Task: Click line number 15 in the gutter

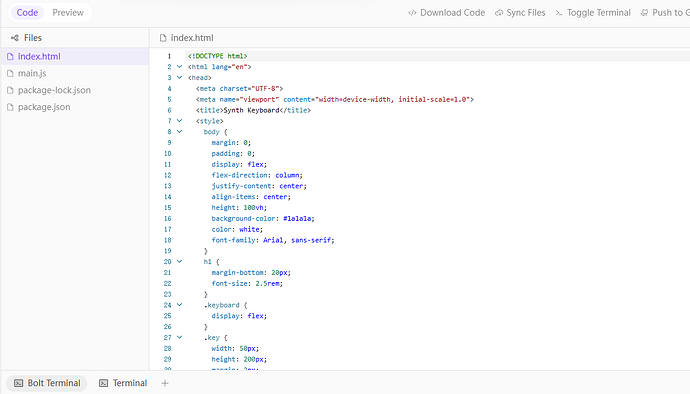Action: tap(168, 208)
